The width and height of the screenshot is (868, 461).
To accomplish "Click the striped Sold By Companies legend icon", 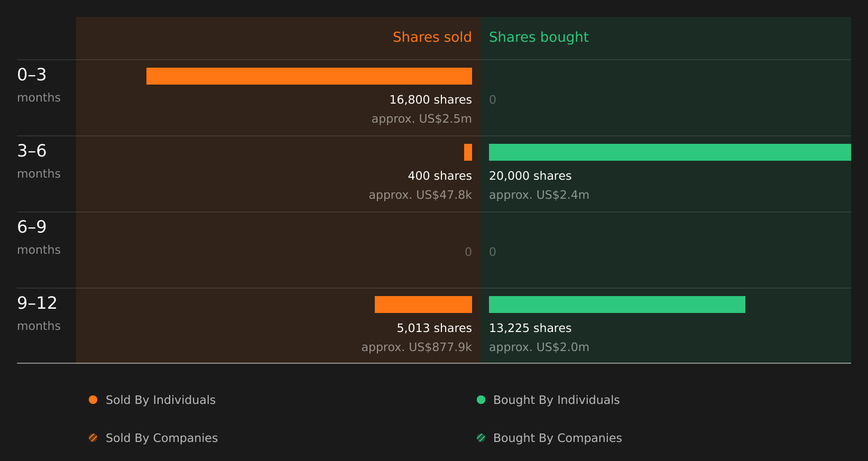I will pyautogui.click(x=93, y=438).
